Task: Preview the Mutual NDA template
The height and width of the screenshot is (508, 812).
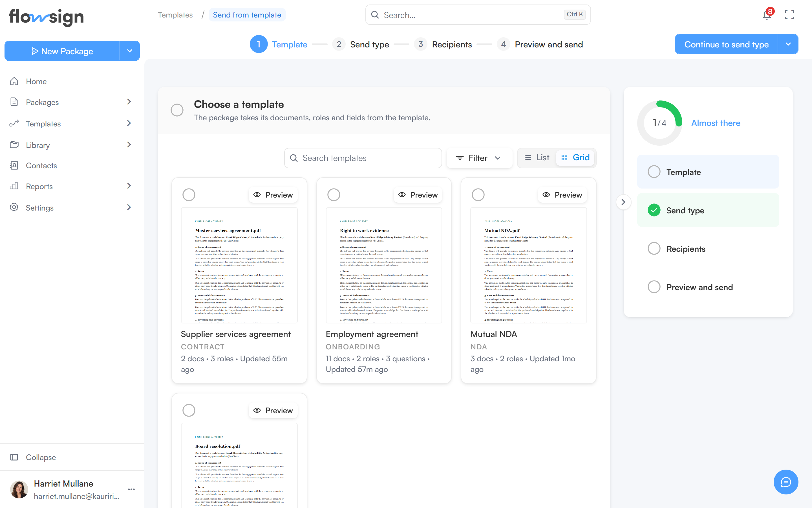Action: (562, 195)
